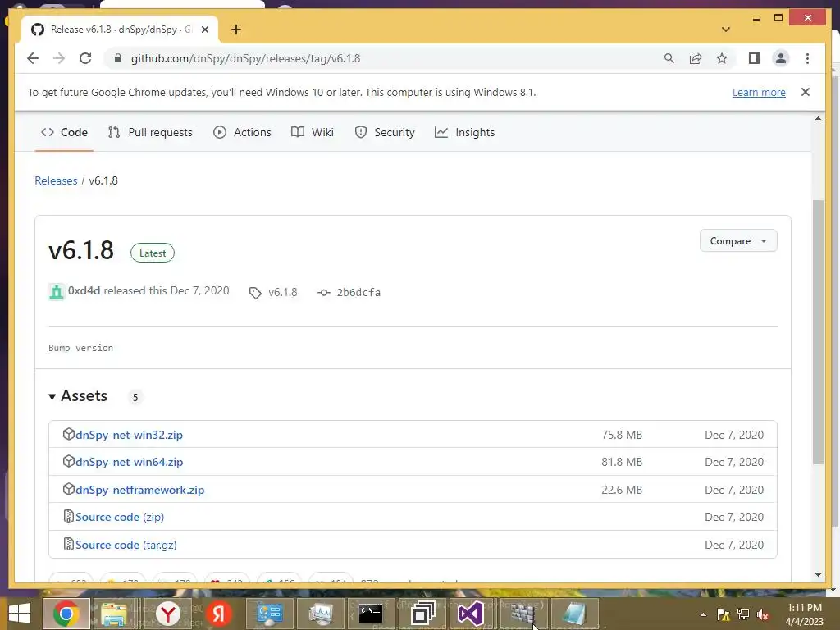View site info via the padlock icon
Screen dimensions: 840x630
pyautogui.click(x=118, y=58)
